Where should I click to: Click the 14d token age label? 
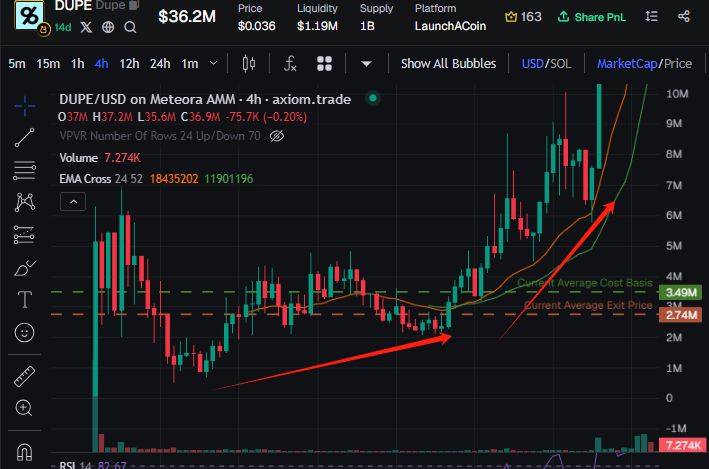point(63,28)
